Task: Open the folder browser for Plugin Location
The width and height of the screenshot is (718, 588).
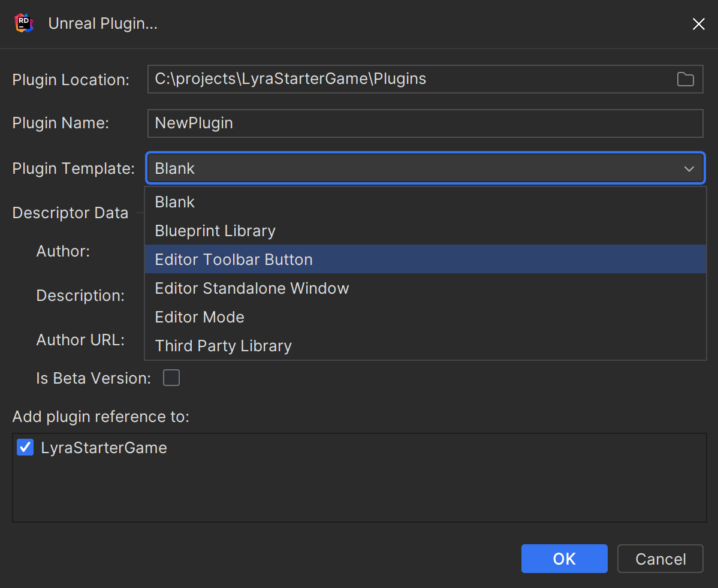Action: [686, 79]
